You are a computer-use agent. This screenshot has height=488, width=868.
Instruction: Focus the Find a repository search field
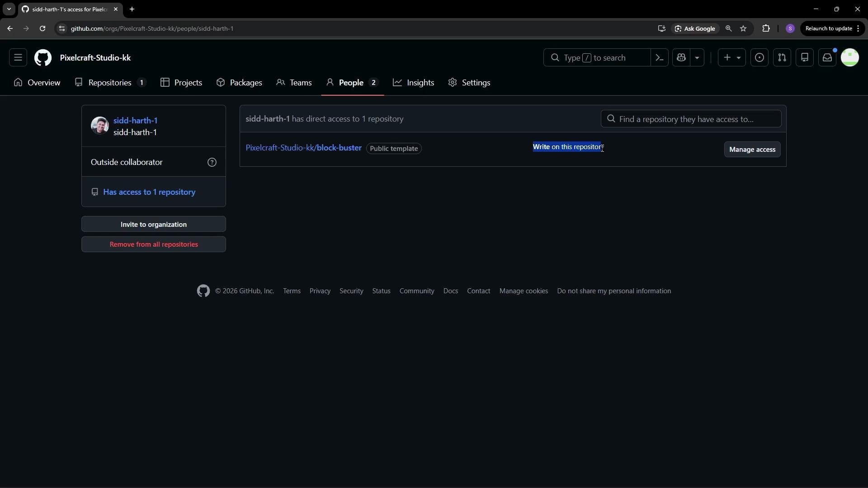pyautogui.click(x=691, y=119)
